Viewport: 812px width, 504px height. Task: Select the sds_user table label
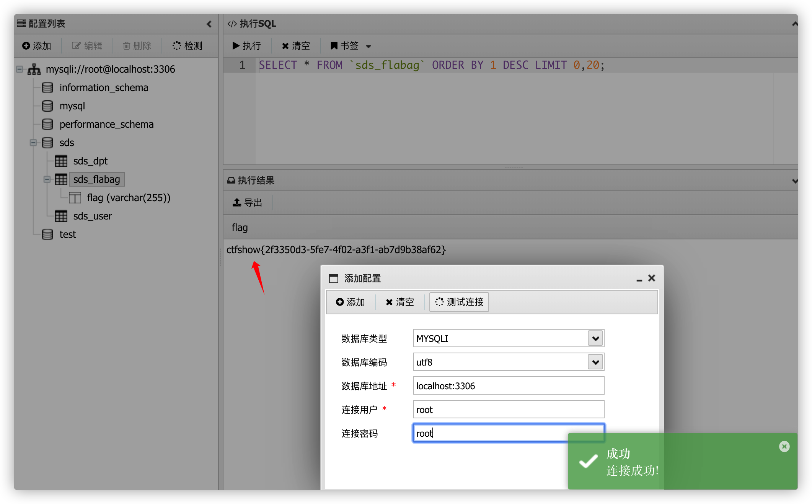click(93, 216)
